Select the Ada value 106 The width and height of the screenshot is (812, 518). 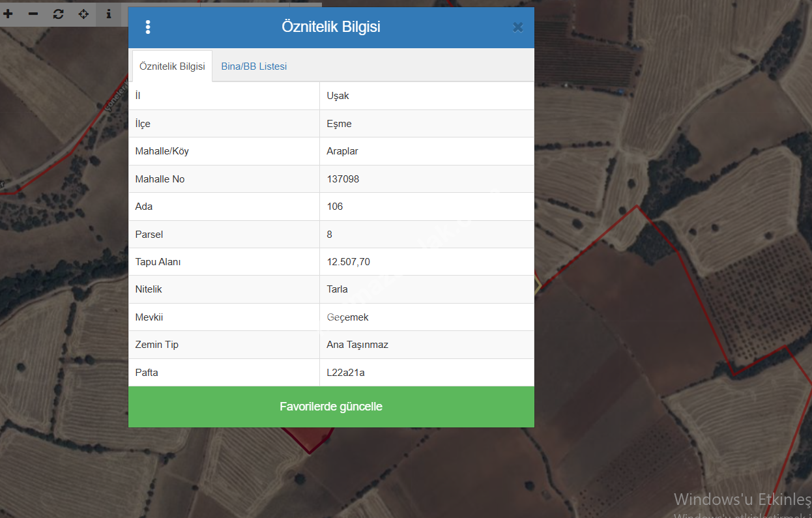coord(334,207)
